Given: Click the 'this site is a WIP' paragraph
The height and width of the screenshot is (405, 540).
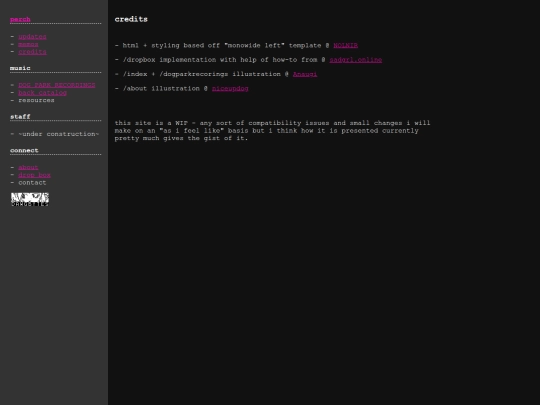Looking at the screenshot, I should tap(272, 131).
